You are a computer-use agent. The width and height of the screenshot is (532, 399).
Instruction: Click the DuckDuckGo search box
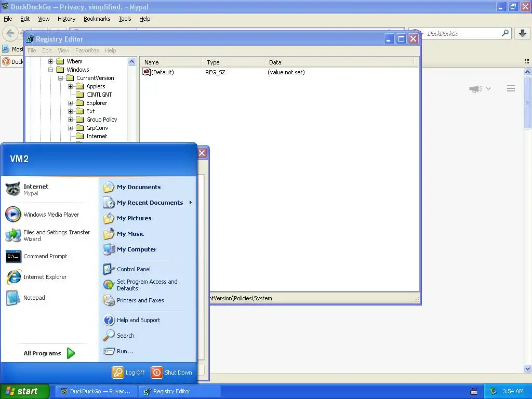tap(461, 34)
